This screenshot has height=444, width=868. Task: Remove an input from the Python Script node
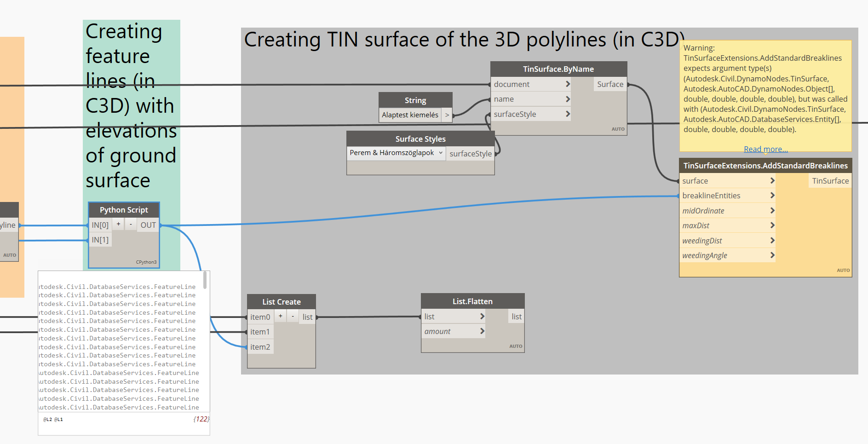point(131,224)
